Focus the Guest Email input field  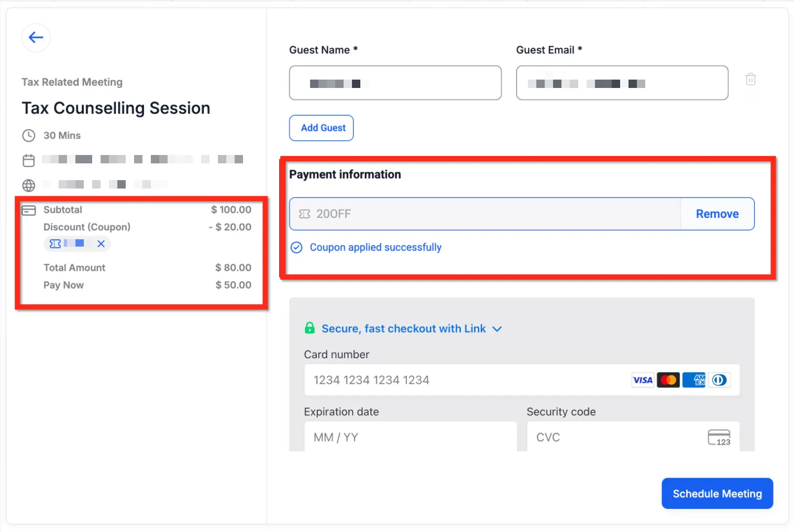pos(622,83)
